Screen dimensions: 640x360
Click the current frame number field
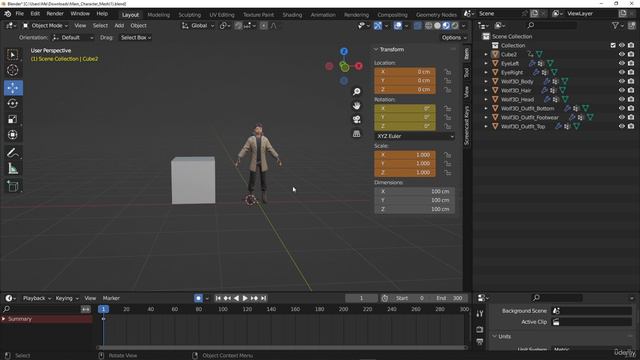361,298
